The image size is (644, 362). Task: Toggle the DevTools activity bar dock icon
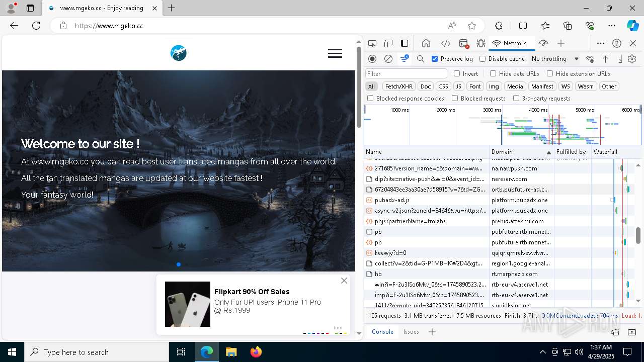[405, 43]
